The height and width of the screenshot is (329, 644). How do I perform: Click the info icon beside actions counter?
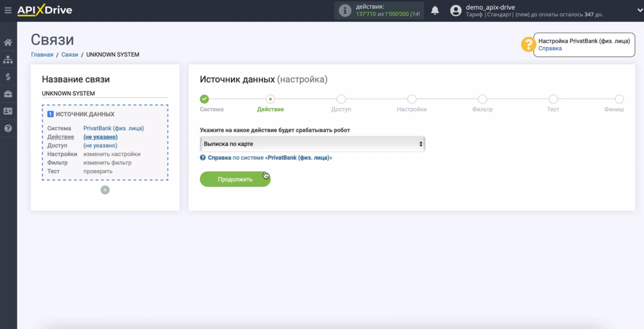click(x=345, y=11)
